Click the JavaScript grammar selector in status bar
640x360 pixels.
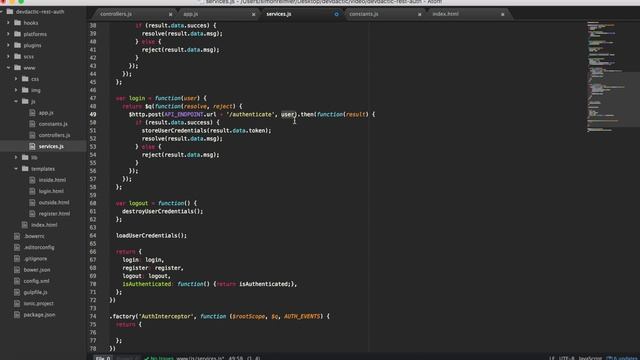(x=590, y=358)
